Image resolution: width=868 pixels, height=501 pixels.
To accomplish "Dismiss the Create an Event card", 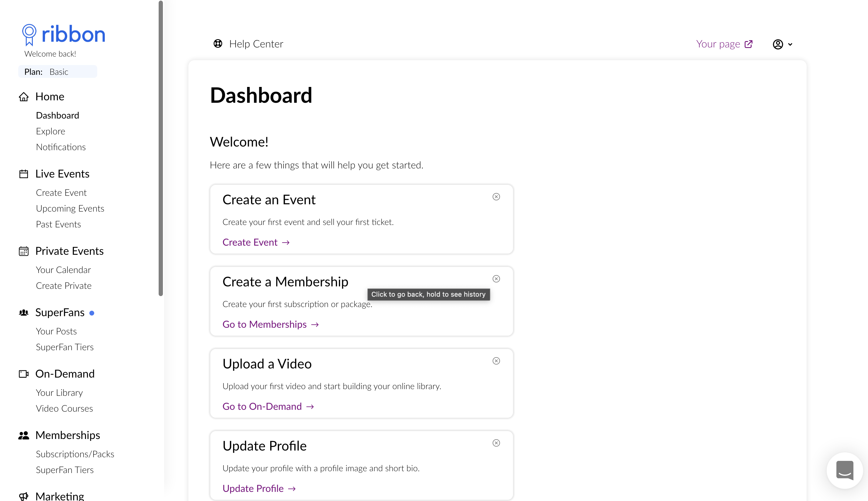I will [496, 196].
